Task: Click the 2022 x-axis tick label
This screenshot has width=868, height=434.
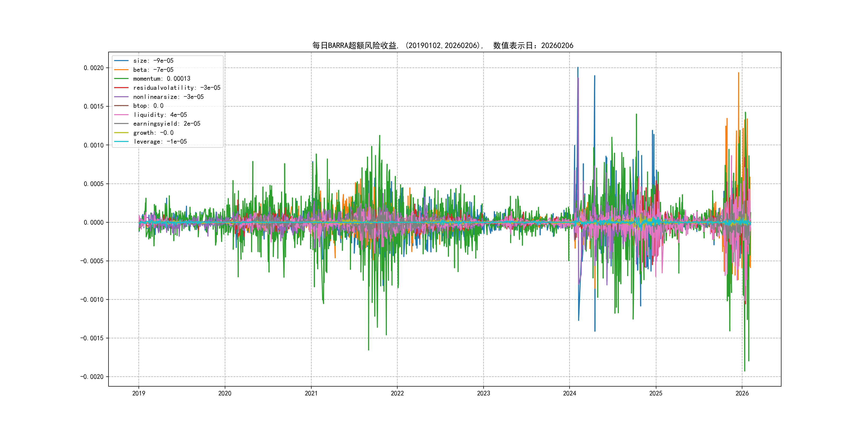Action: (x=397, y=393)
